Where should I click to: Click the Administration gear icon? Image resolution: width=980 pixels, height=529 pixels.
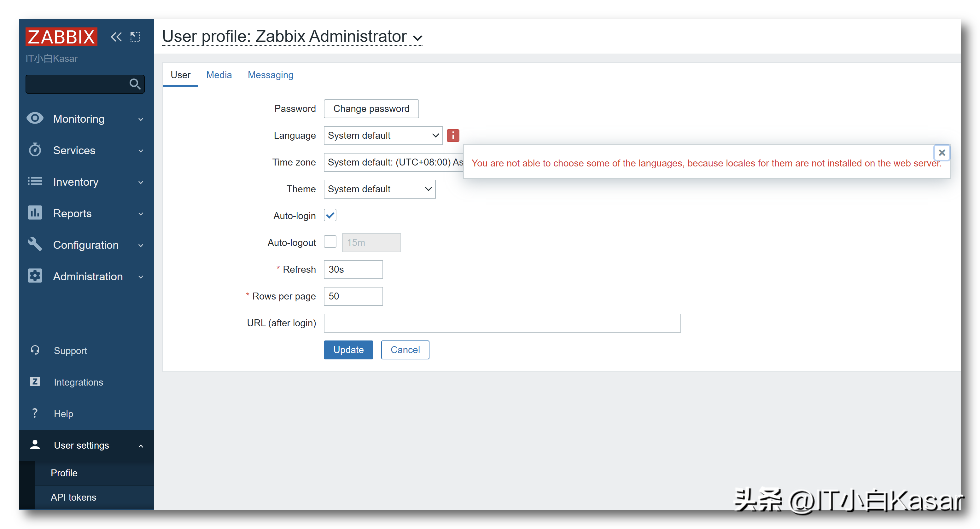click(x=35, y=276)
